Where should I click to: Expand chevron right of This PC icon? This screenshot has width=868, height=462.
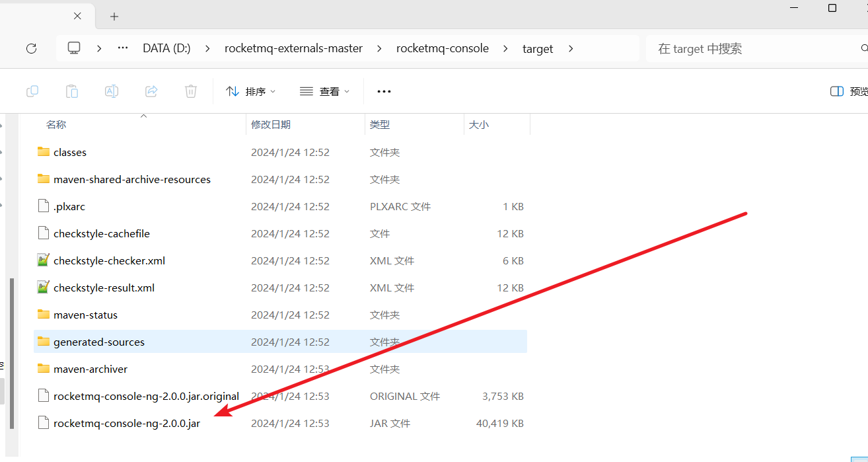pyautogui.click(x=99, y=48)
